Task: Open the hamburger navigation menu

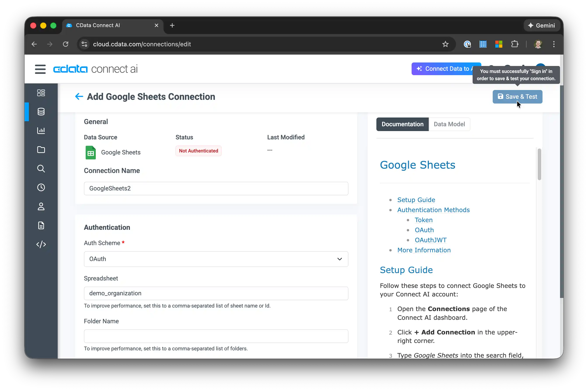Action: point(40,69)
